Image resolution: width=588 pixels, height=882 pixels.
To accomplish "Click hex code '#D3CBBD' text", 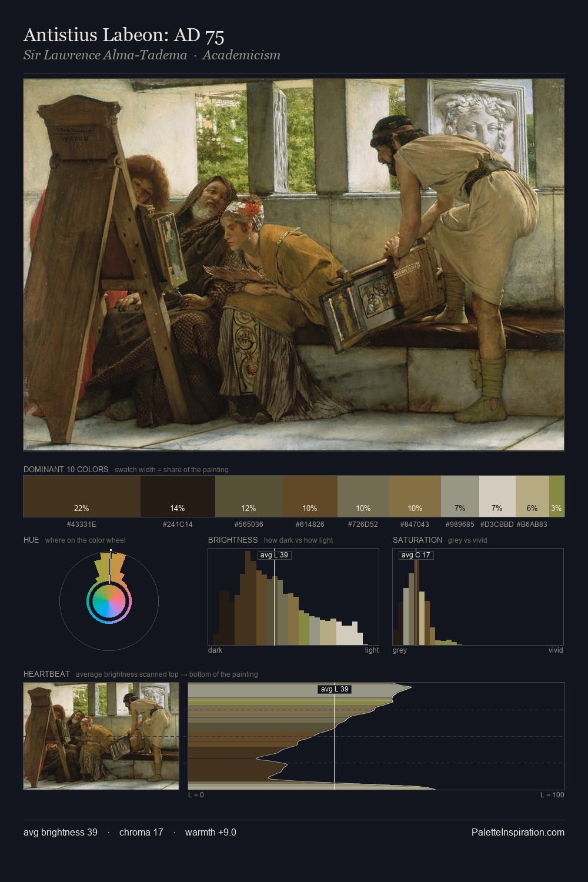I will (x=497, y=524).
